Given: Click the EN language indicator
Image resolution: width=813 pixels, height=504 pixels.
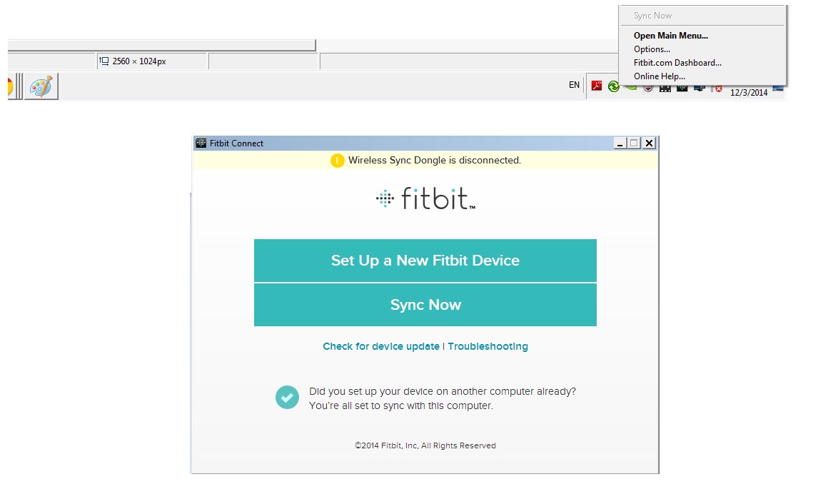Looking at the screenshot, I should 574,85.
